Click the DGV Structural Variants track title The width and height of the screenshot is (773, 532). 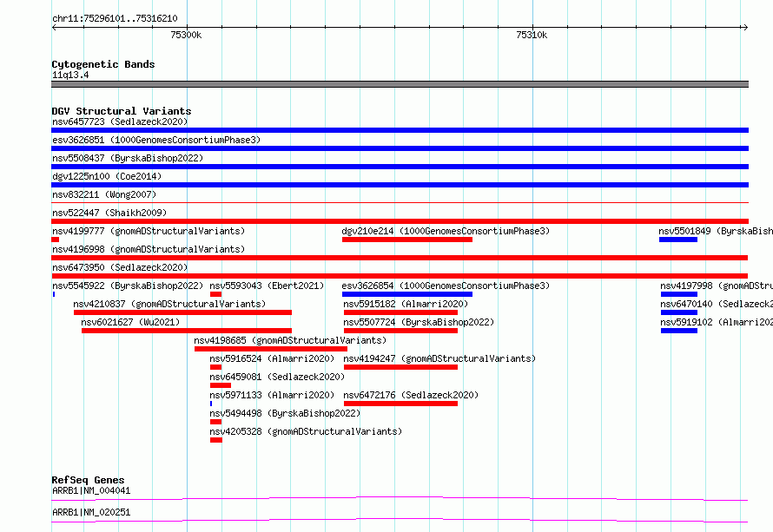tap(122, 111)
